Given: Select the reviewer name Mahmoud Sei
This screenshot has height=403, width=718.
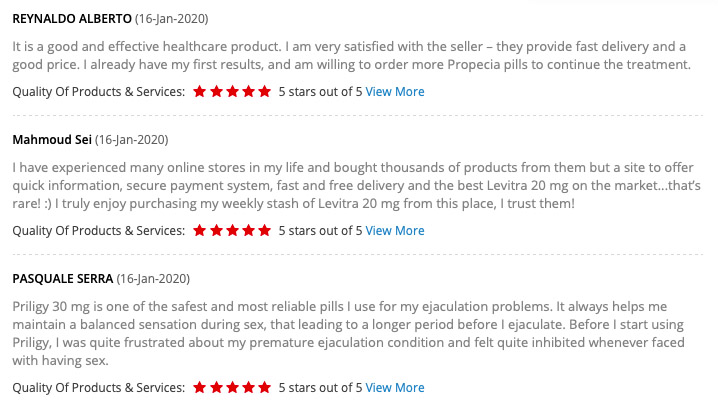Looking at the screenshot, I should click(x=52, y=140).
